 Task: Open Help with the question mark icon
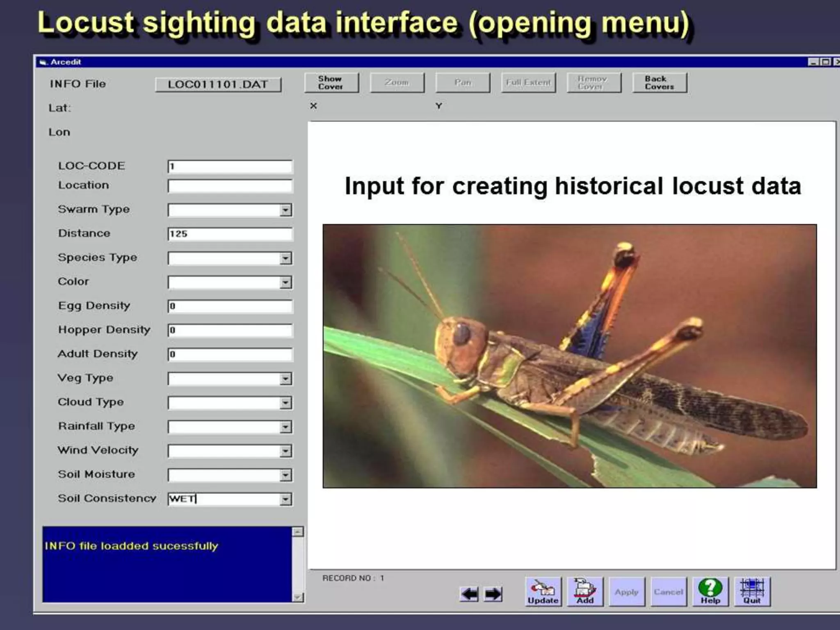point(710,591)
